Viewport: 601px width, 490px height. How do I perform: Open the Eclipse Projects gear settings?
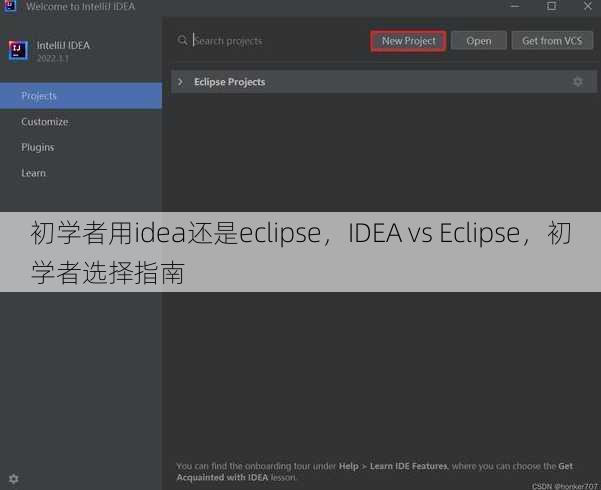click(578, 82)
